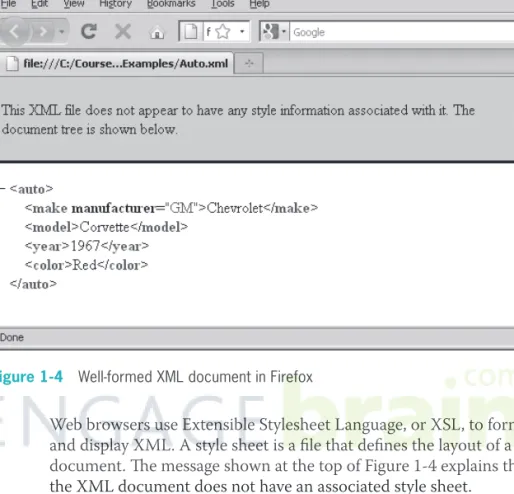Click the <model>Corvette</model> line
The height and width of the screenshot is (494, 514).
click(x=106, y=227)
